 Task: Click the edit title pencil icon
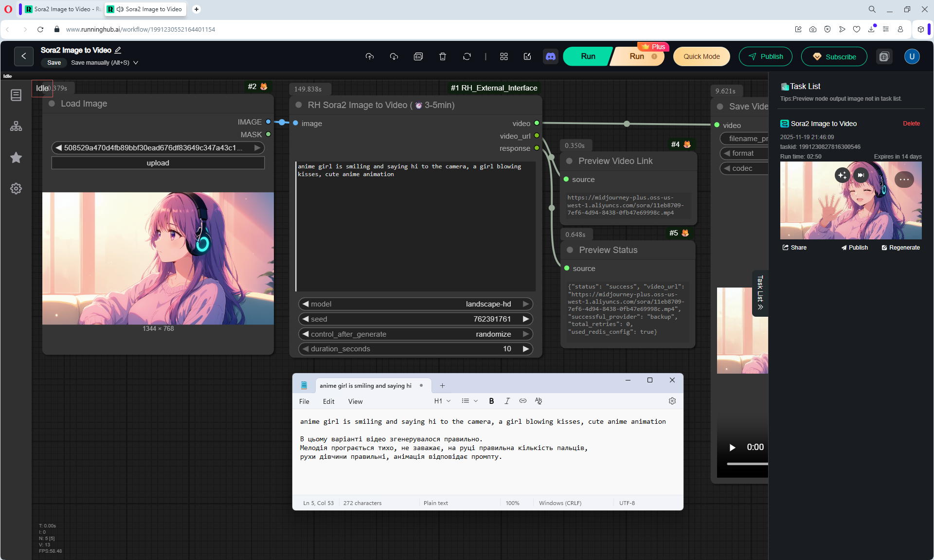118,50
